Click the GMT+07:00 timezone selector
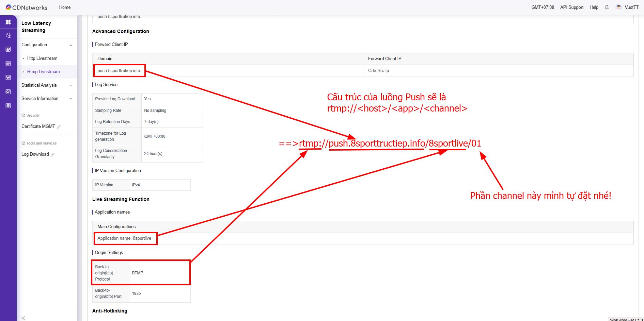Screen dimensions: 644x321 tap(543, 7)
